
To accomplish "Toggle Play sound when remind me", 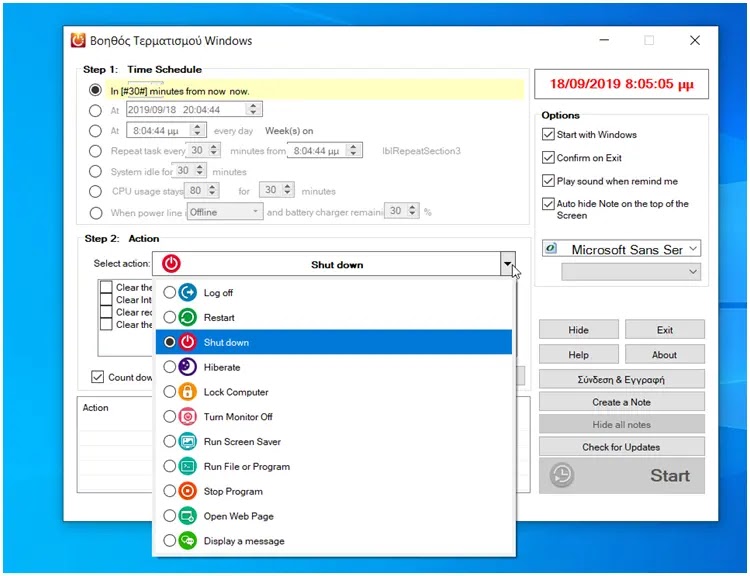I will [548, 181].
